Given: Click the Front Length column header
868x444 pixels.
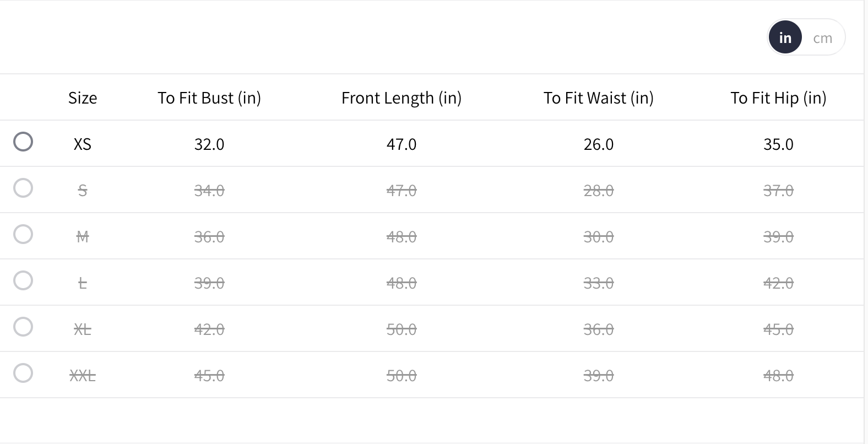Looking at the screenshot, I should (x=402, y=98).
